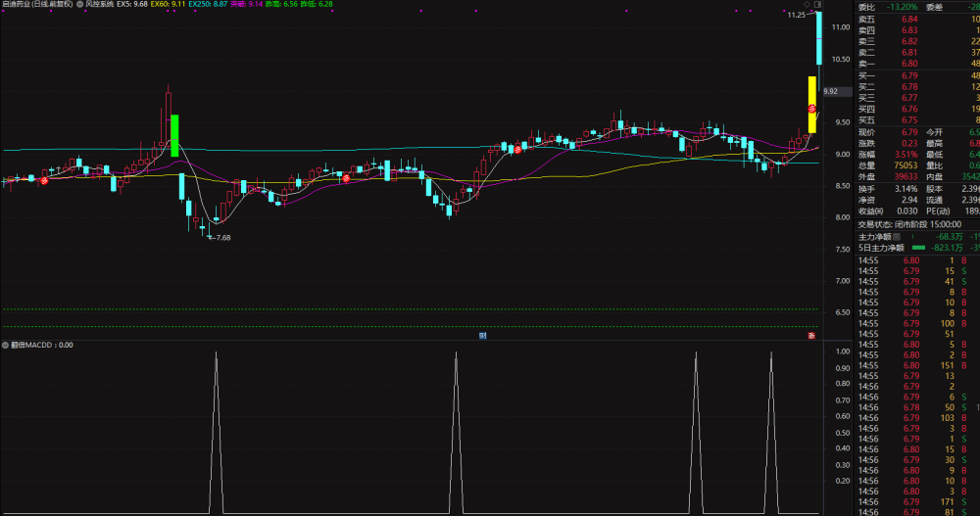Click the 主力净额 info icon
Image resolution: width=980 pixels, height=516 pixels.
point(897,237)
